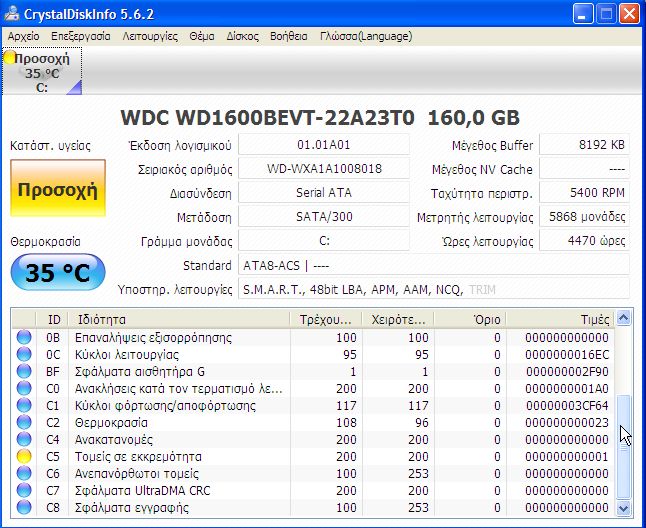This screenshot has height=528, width=646.
Task: Open the Θέμα menu
Action: click(202, 36)
